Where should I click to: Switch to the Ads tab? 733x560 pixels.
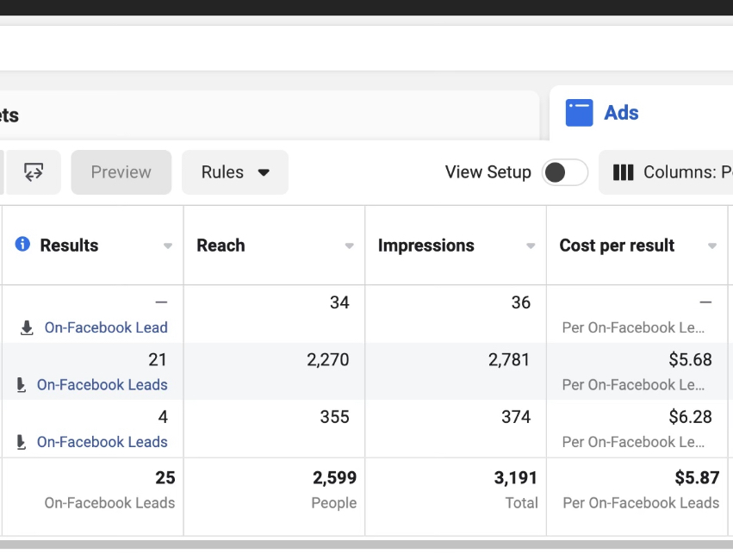[620, 113]
